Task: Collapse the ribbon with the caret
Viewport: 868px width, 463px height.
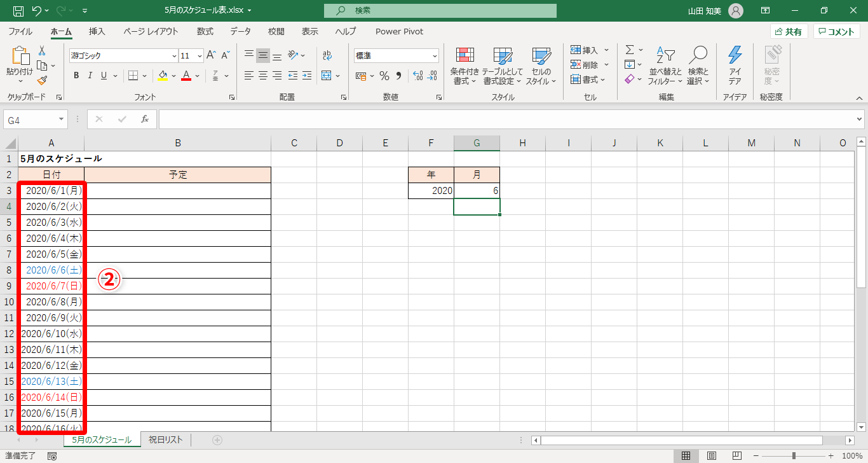Action: (860, 98)
